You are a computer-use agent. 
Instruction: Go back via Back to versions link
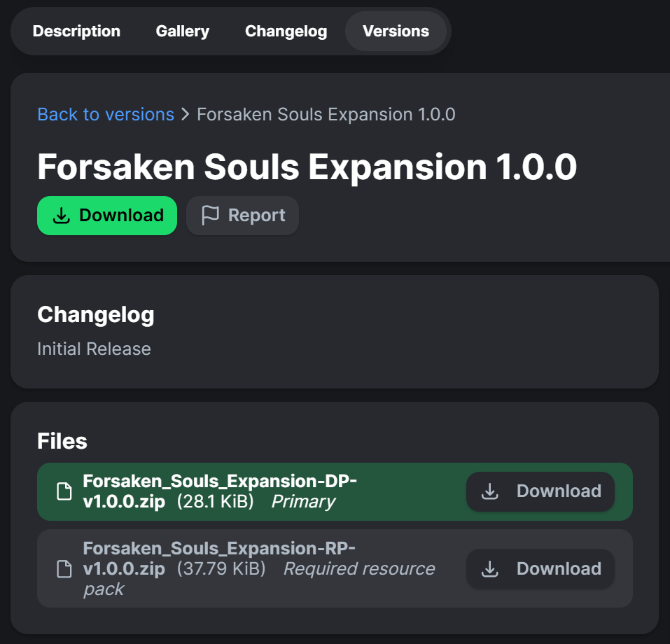(106, 115)
